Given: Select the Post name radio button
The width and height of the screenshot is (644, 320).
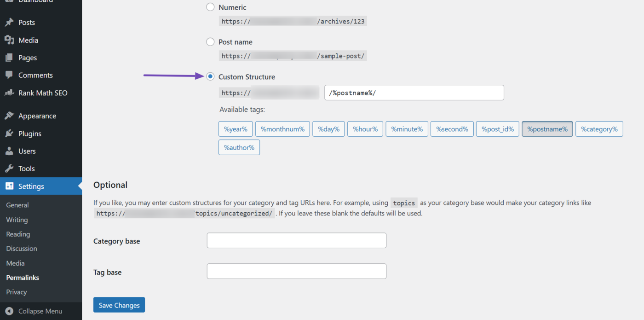Looking at the screenshot, I should [x=210, y=42].
